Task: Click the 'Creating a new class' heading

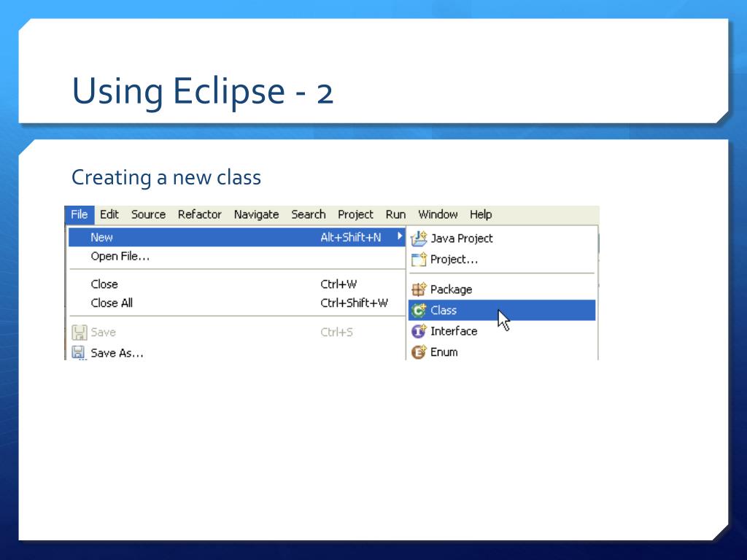Action: pyautogui.click(x=166, y=178)
